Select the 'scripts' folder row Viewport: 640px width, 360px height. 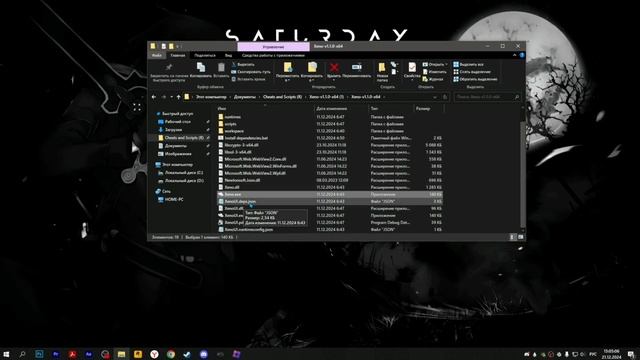pos(329,124)
